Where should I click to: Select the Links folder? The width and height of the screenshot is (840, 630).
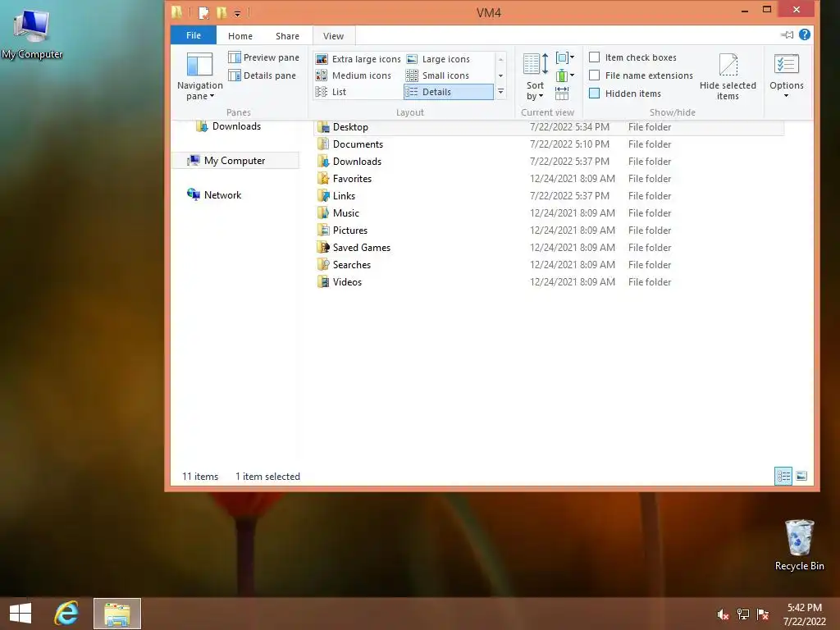pos(344,195)
